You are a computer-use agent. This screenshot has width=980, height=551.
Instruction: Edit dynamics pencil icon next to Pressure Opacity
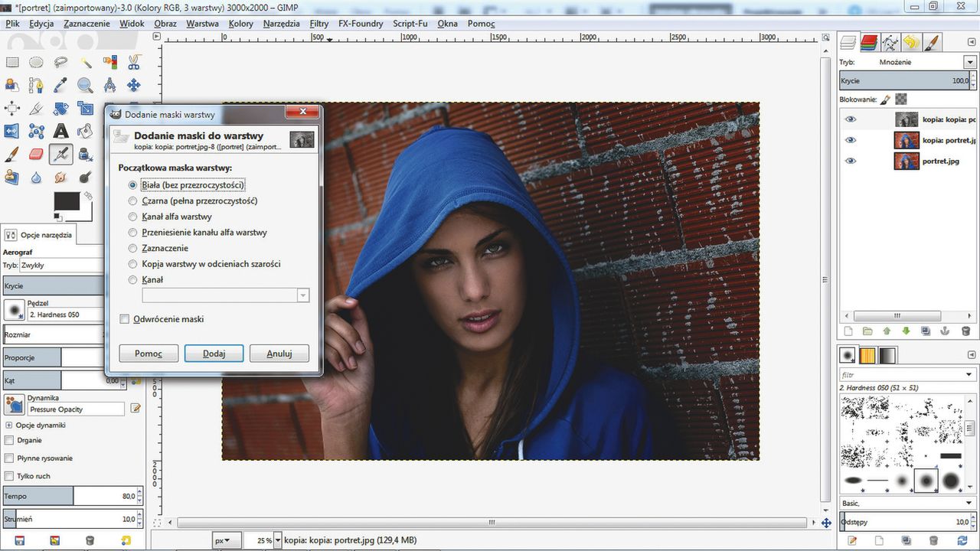coord(136,409)
